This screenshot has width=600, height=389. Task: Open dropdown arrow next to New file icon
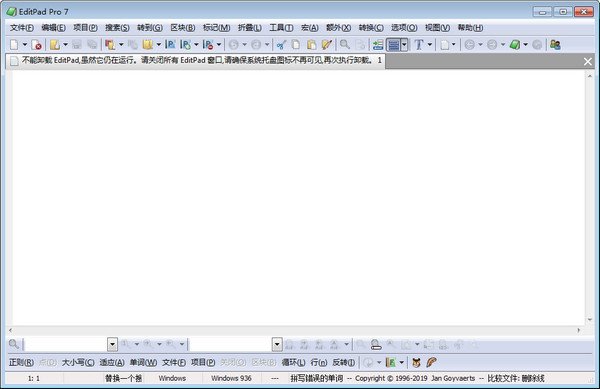[25, 45]
